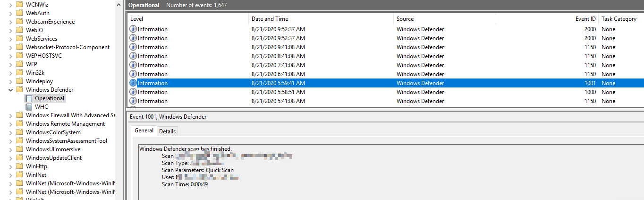Switch to the General tab
This screenshot has width=644, height=200.
[144, 130]
